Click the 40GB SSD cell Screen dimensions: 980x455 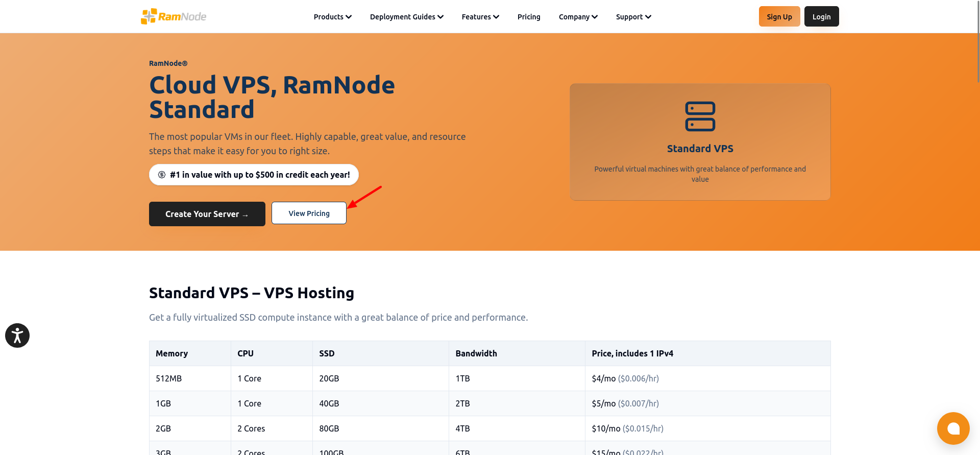[x=381, y=403]
